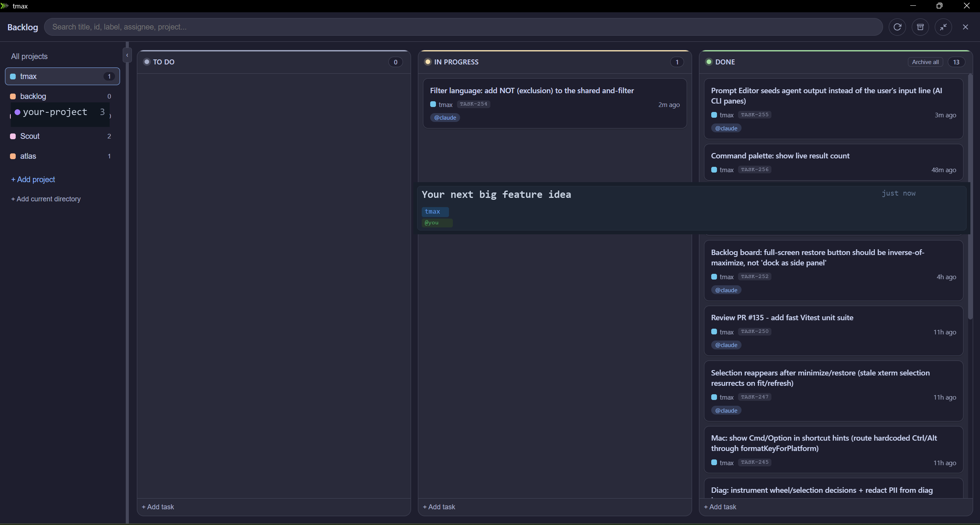Click the pink Scout project color dot

pyautogui.click(x=13, y=136)
